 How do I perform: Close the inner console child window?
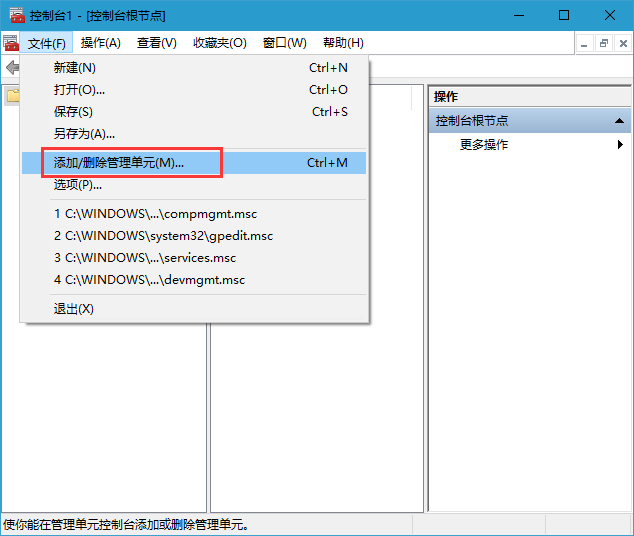pos(621,43)
